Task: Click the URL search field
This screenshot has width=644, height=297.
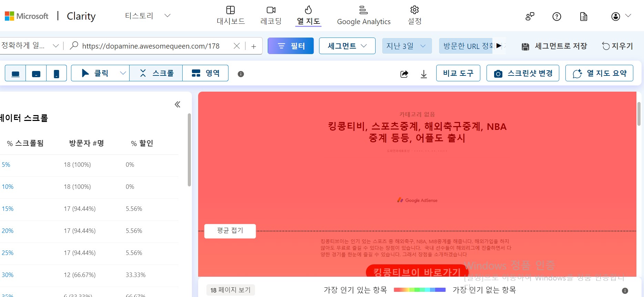Action: pos(151,46)
